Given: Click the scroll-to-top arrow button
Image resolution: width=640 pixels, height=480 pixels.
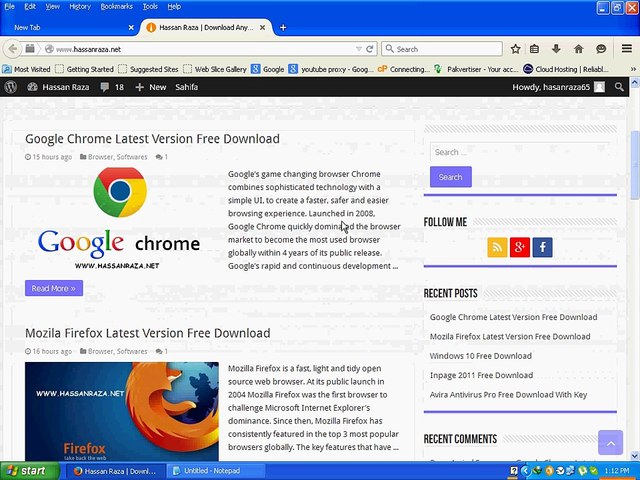Looking at the screenshot, I should (x=611, y=442).
